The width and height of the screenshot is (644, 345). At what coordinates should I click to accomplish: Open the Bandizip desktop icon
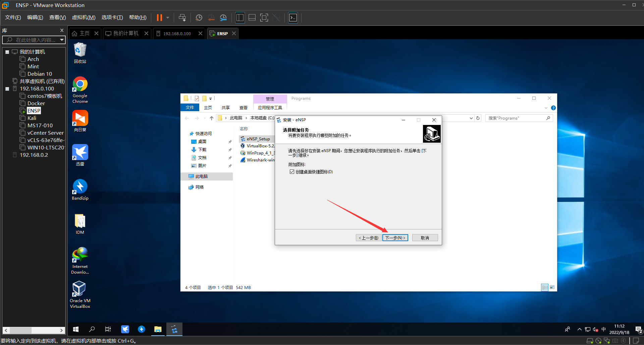[80, 190]
